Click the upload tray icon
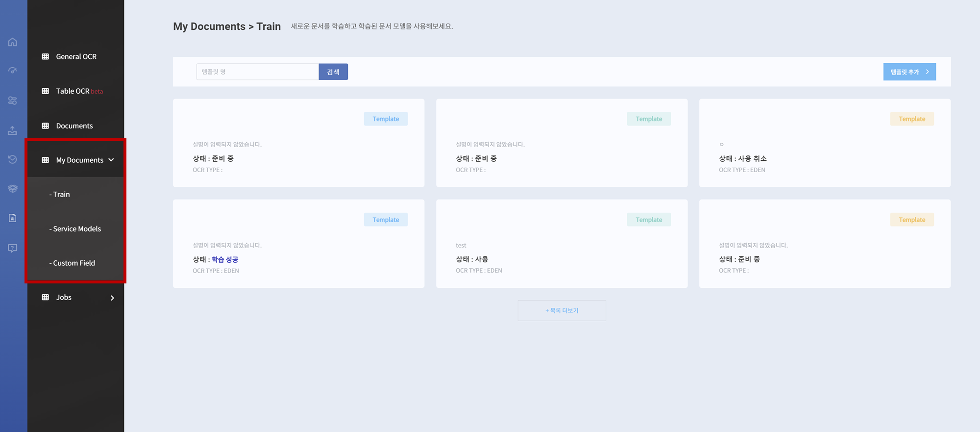Screen dimensions: 980x432 point(13,130)
